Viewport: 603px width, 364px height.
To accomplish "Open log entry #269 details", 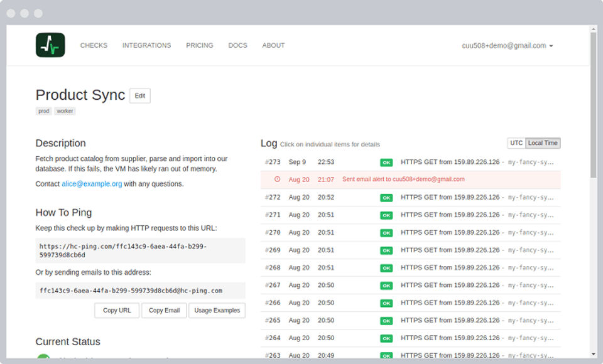I will [410, 250].
